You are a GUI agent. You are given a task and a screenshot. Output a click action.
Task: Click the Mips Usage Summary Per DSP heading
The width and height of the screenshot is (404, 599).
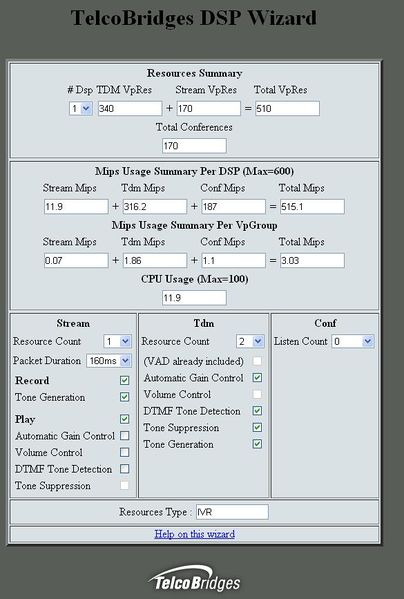(x=194, y=171)
